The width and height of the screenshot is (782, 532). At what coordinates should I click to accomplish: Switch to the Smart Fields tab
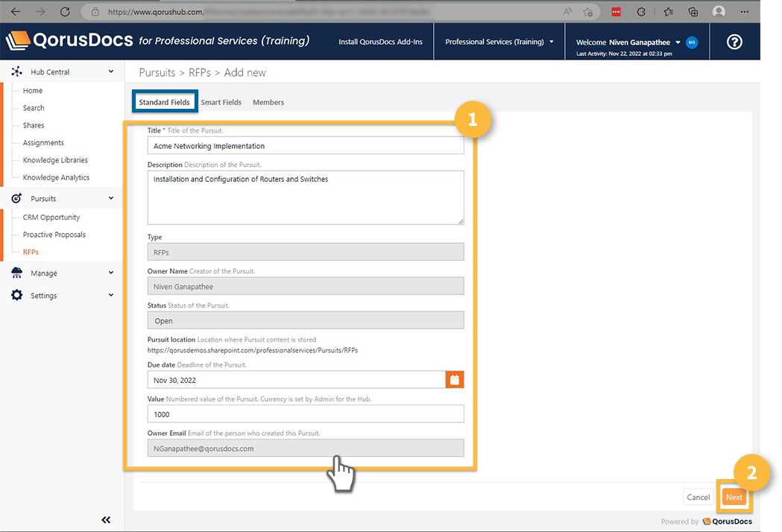click(221, 102)
